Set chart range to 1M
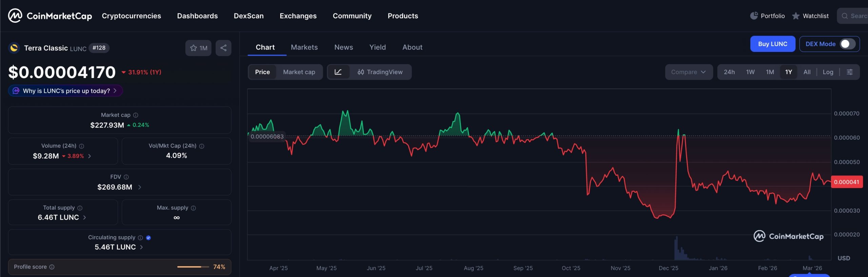The image size is (868, 277). (770, 72)
